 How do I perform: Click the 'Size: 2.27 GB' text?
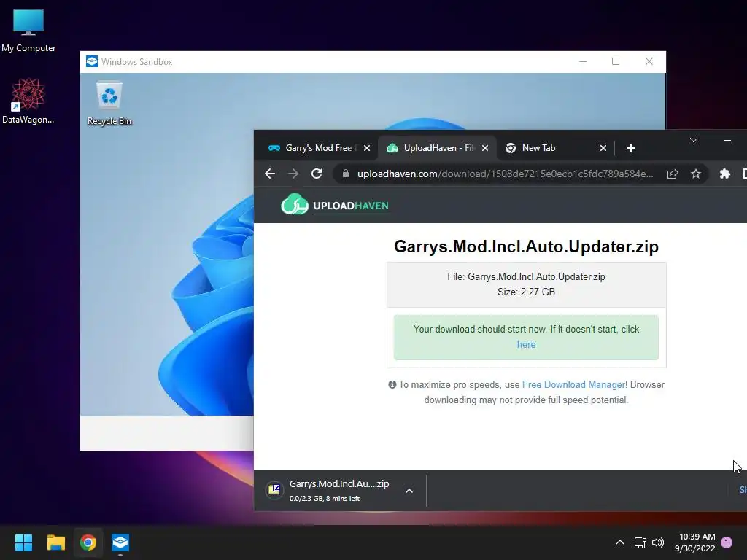[527, 292]
